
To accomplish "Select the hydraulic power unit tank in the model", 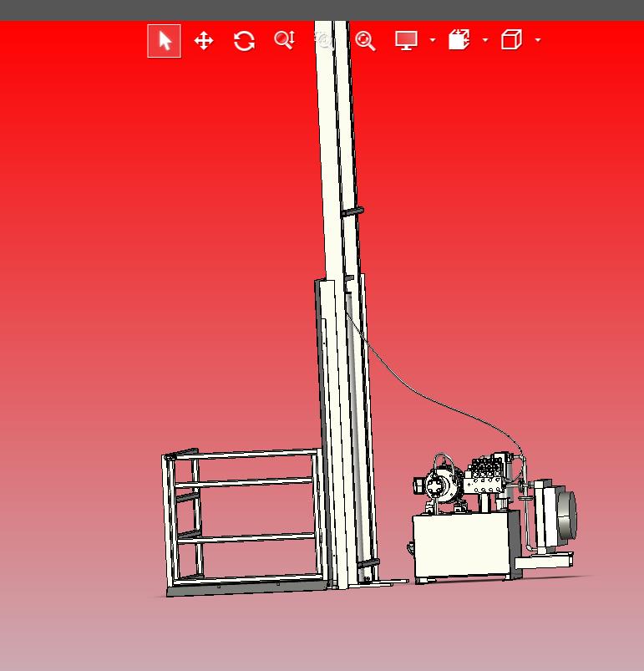I will click(x=462, y=543).
